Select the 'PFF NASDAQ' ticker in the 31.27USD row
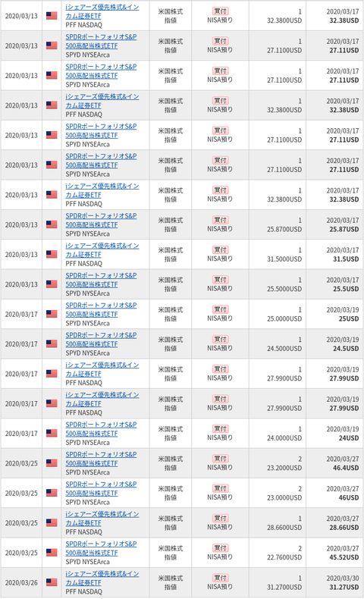This screenshot has width=364, height=599. [x=83, y=591]
